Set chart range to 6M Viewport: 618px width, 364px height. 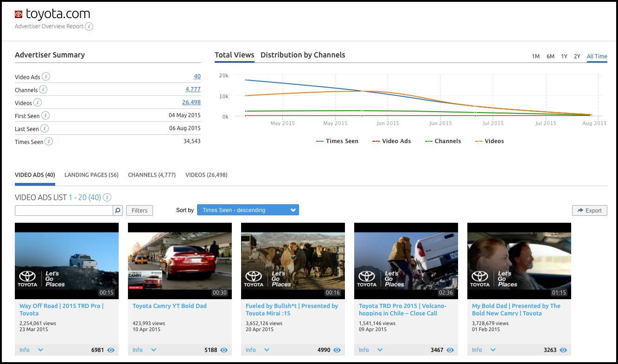tap(550, 56)
